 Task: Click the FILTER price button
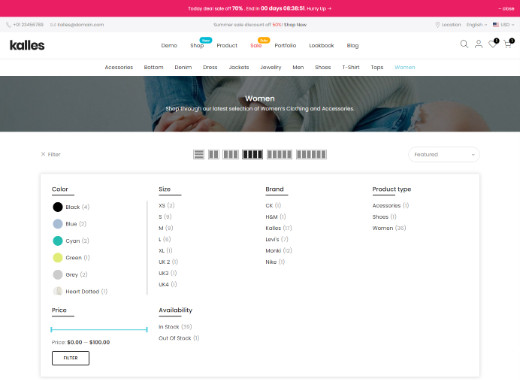pos(71,358)
